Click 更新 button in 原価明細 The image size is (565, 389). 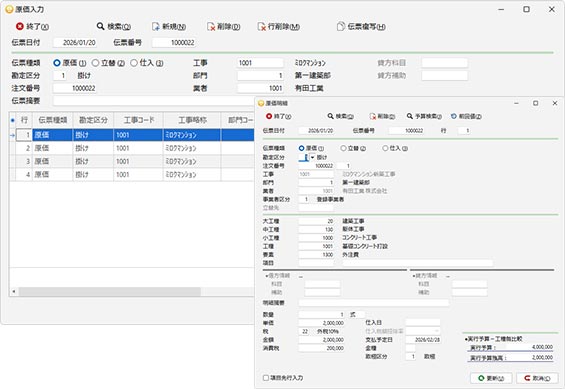click(x=491, y=378)
